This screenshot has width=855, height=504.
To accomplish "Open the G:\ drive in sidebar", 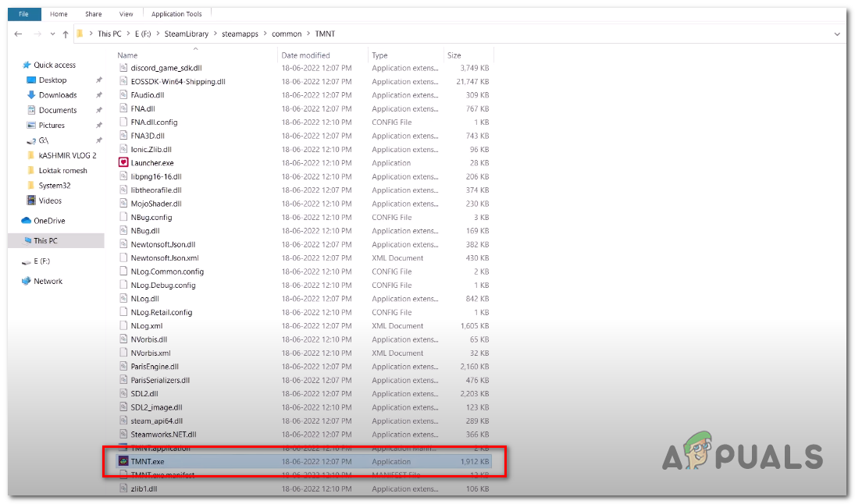I will [x=43, y=140].
